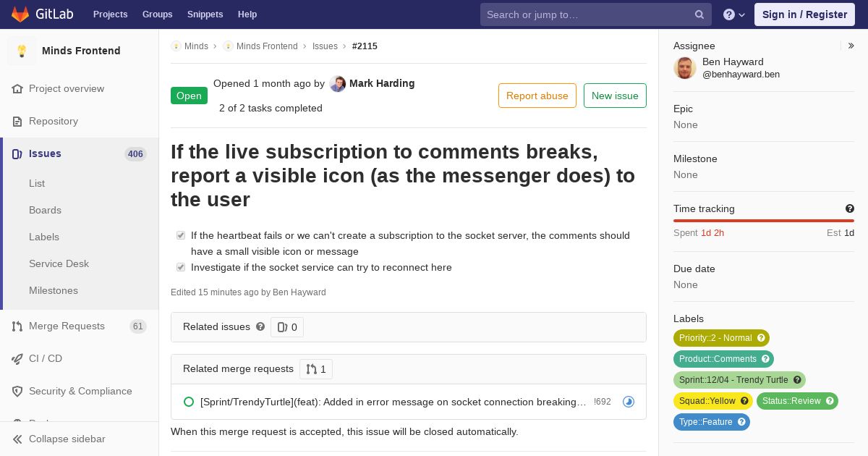Click the 406 issues count badge

click(135, 154)
